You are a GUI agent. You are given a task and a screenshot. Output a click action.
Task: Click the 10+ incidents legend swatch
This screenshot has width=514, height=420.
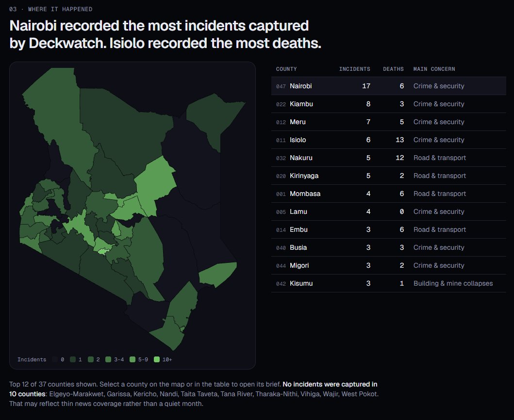pos(157,359)
